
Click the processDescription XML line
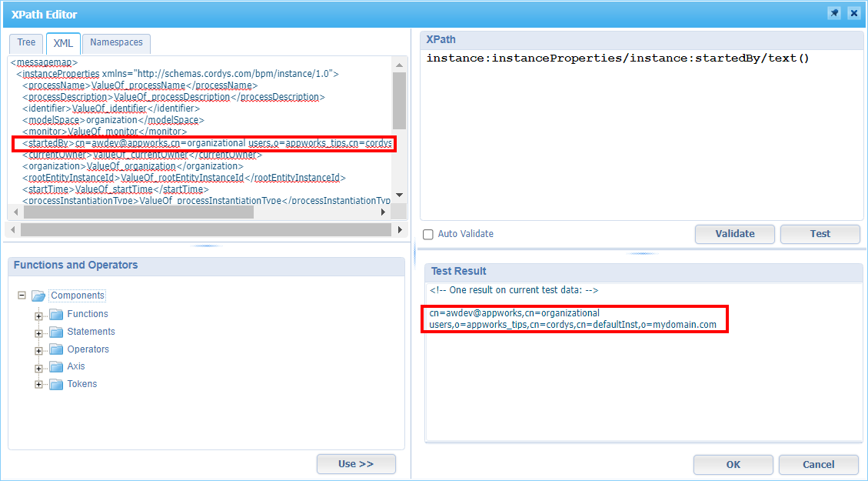point(173,97)
